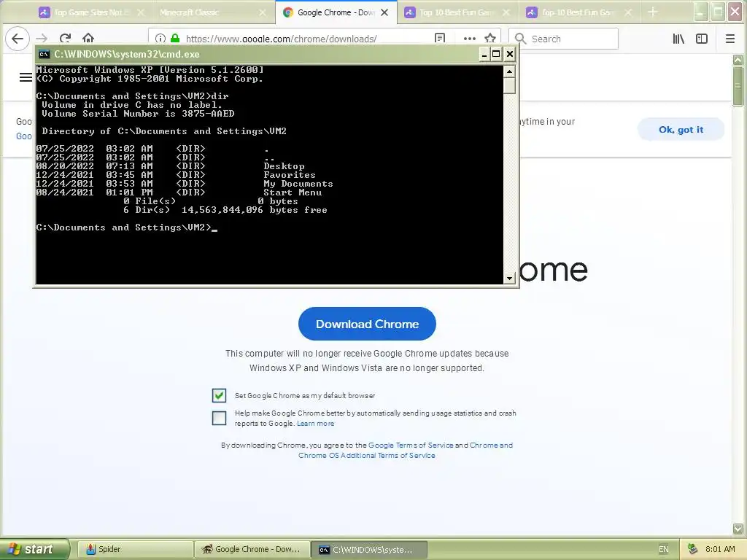Image resolution: width=747 pixels, height=560 pixels.
Task: Click the Start Menu entry in cmd
Action: (293, 192)
